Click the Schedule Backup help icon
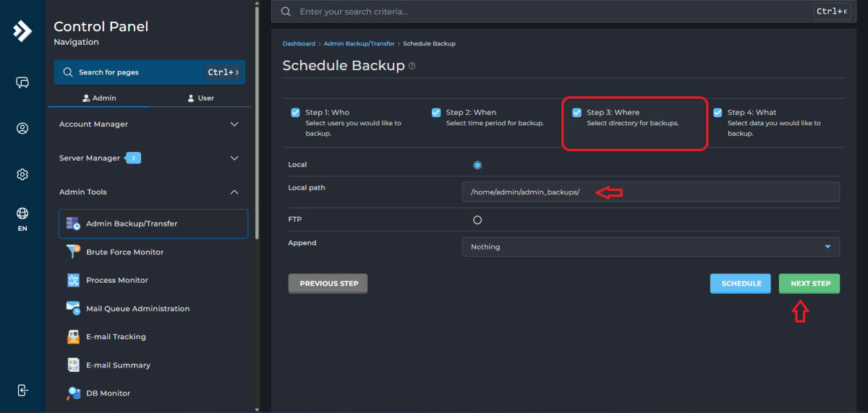Image resolution: width=868 pixels, height=413 pixels. pyautogui.click(x=412, y=66)
